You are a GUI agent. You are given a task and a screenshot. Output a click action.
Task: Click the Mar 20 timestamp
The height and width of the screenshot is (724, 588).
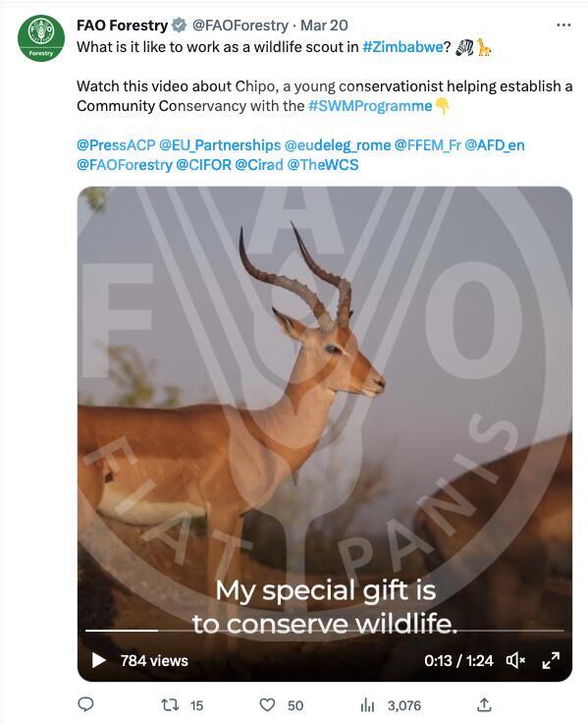pyautogui.click(x=324, y=26)
